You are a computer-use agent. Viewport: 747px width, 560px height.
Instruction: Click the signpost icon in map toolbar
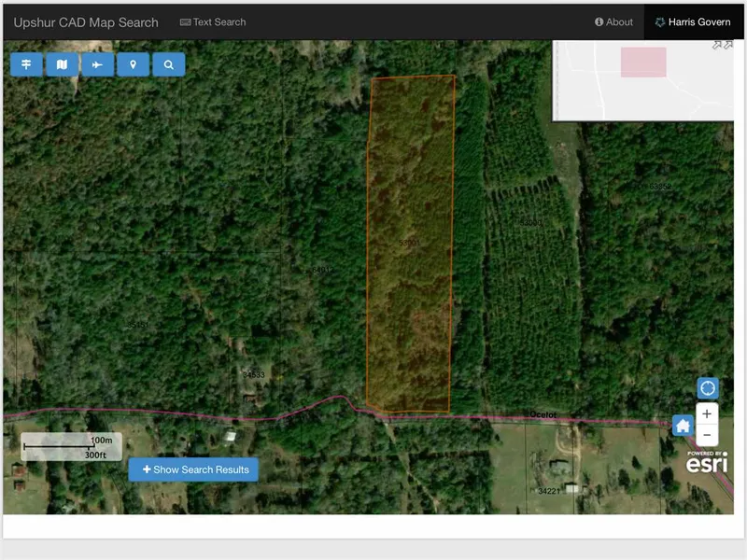click(26, 64)
